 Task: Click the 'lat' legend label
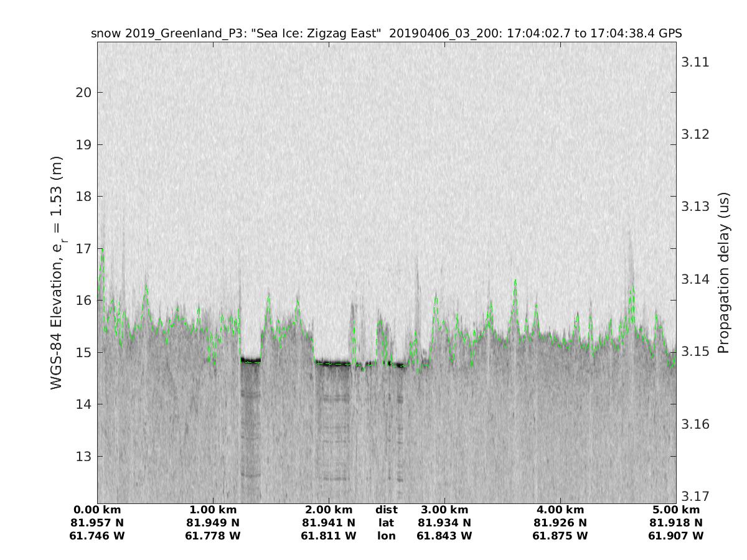tap(387, 523)
